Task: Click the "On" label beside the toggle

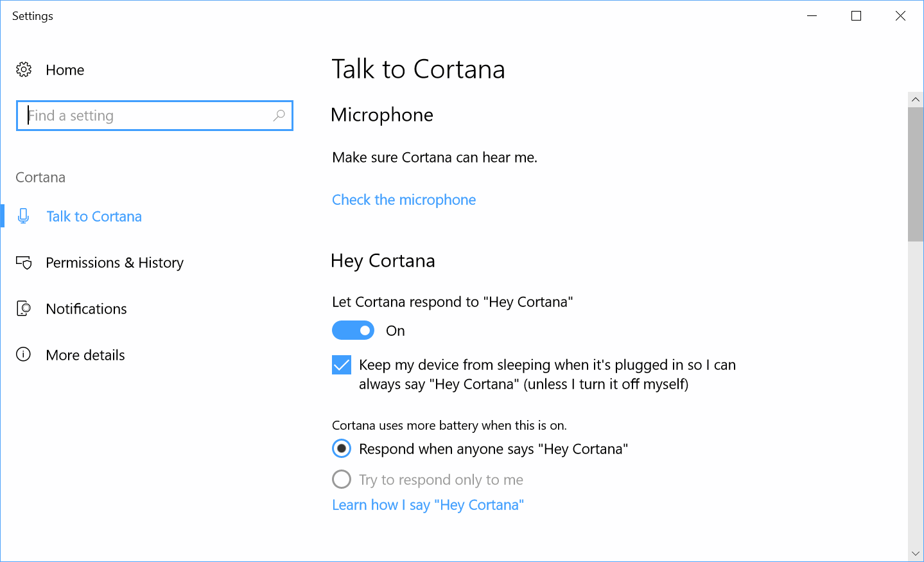Action: coord(396,331)
